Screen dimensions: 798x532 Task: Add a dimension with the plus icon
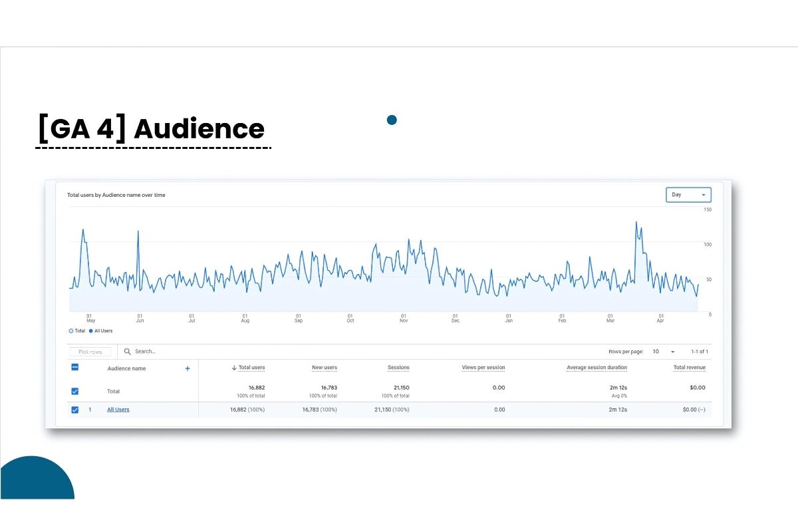pyautogui.click(x=188, y=368)
